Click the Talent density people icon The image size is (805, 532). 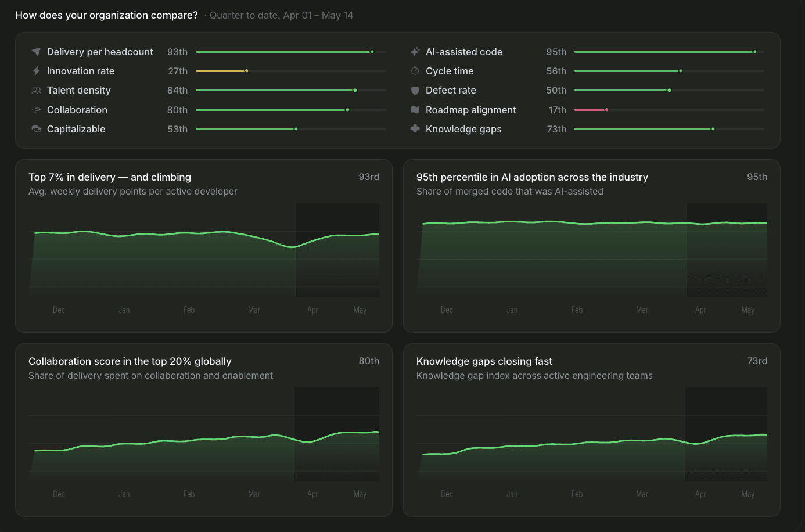click(36, 91)
